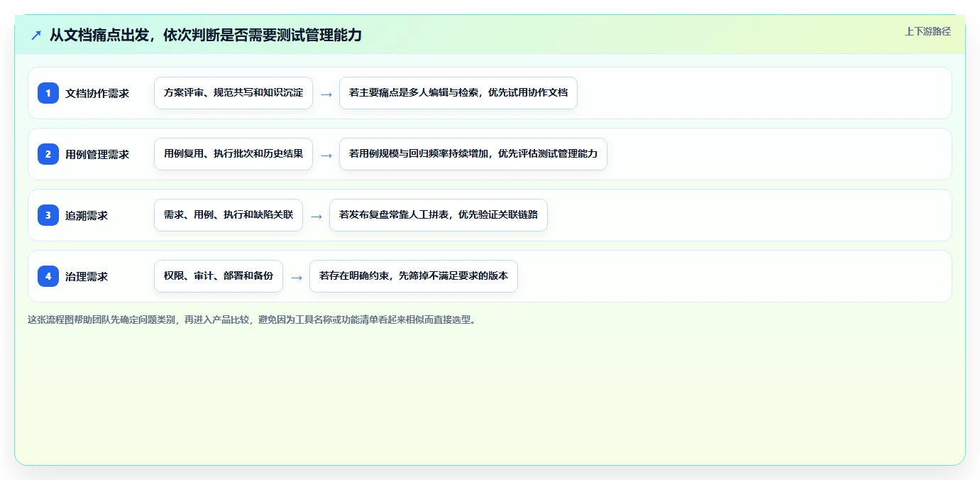Click the 权限、审计、部署和备份 box
Screen dimensions: 980x480
click(x=219, y=276)
